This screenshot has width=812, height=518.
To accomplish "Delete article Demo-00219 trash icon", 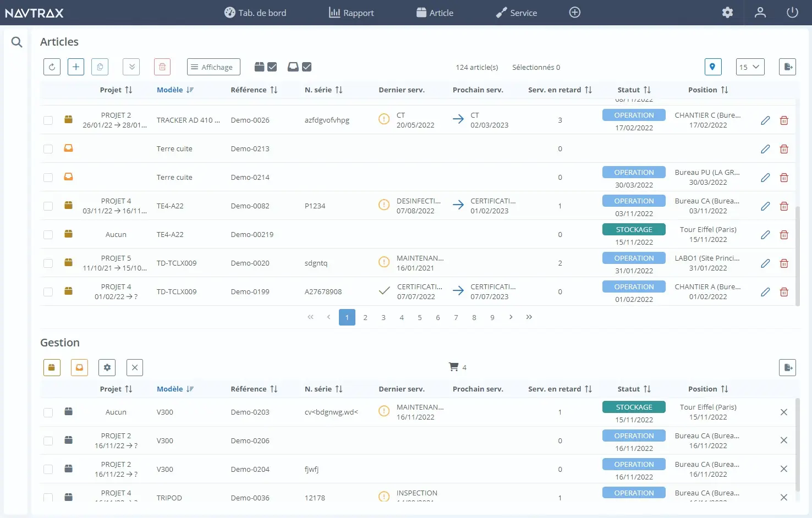I will 784,235.
